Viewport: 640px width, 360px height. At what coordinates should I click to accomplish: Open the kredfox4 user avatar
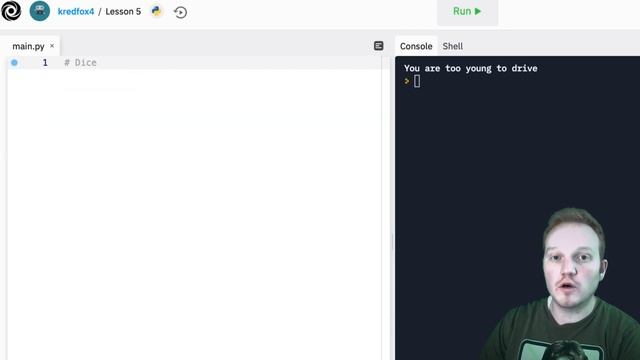[40, 11]
